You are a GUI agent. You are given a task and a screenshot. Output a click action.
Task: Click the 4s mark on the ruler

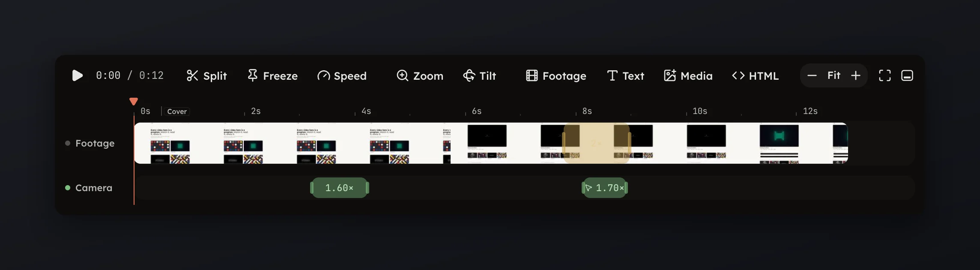tap(366, 111)
